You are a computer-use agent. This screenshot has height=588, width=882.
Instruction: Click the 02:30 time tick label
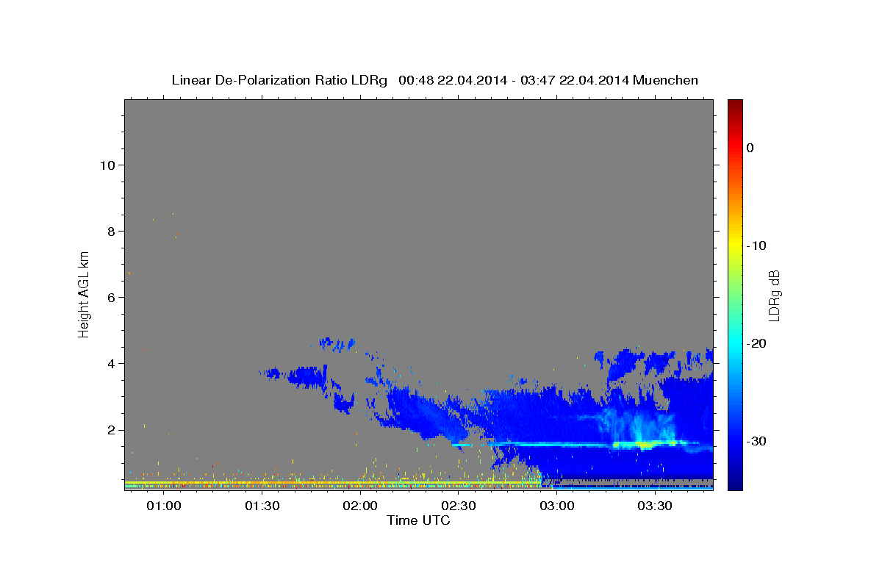tap(459, 506)
